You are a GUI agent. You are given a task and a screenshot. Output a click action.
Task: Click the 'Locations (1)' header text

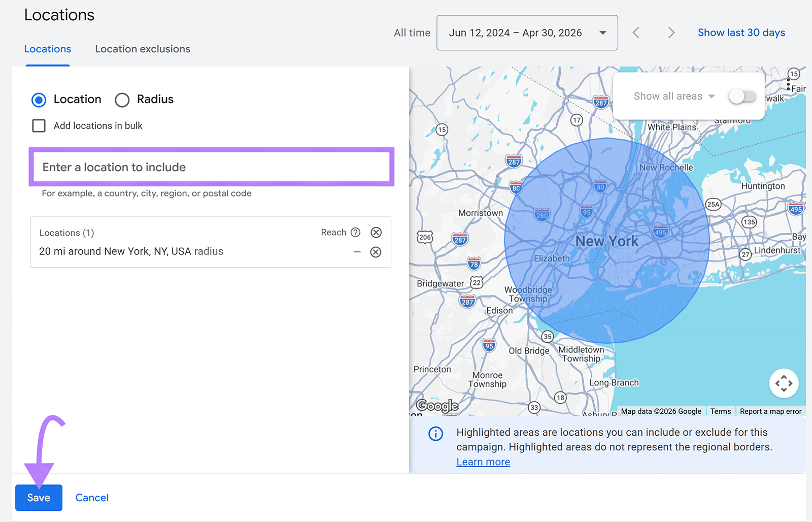(66, 233)
